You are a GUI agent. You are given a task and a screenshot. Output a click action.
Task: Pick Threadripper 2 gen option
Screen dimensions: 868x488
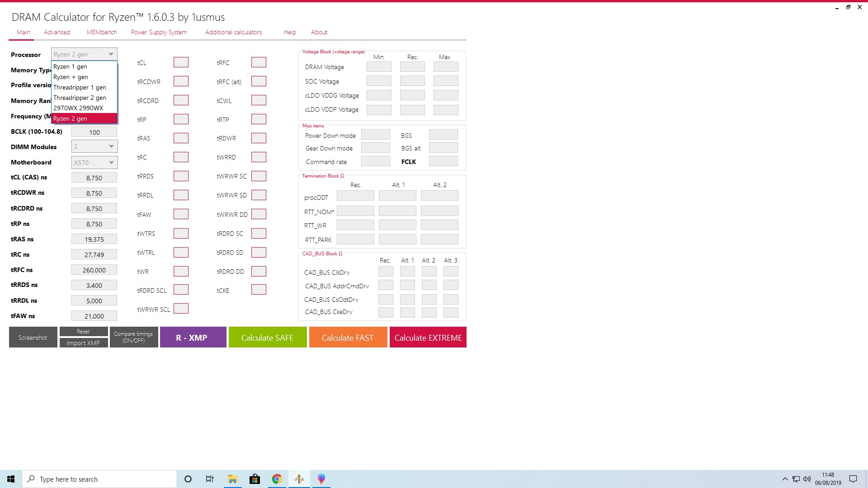click(84, 98)
